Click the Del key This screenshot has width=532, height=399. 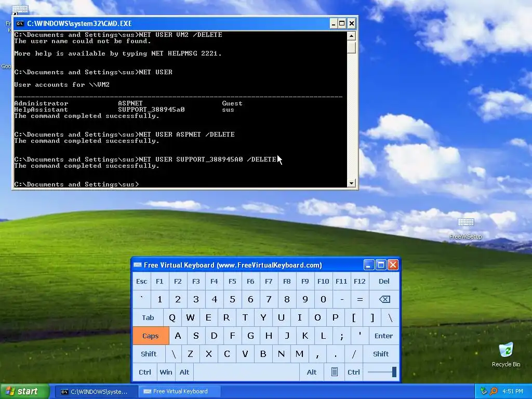coord(384,281)
